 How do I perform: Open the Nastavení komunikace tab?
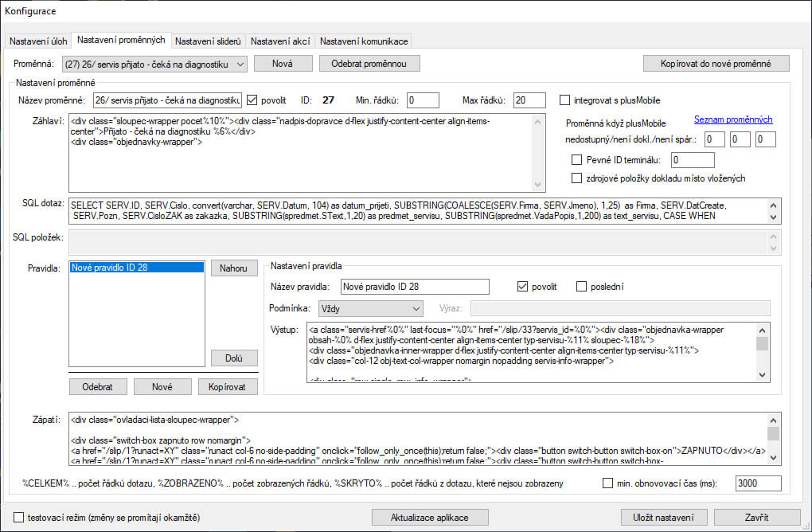(x=364, y=41)
